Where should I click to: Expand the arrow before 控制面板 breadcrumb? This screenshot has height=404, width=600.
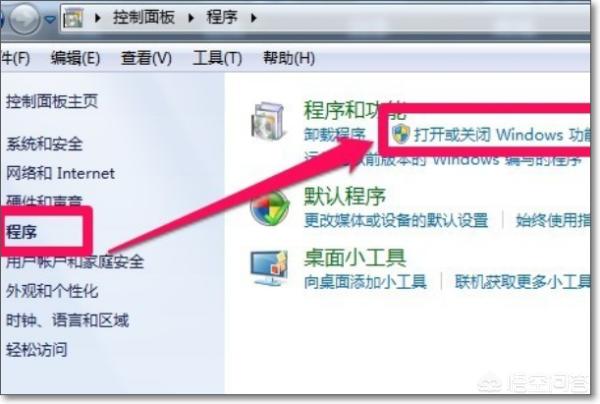point(98,18)
